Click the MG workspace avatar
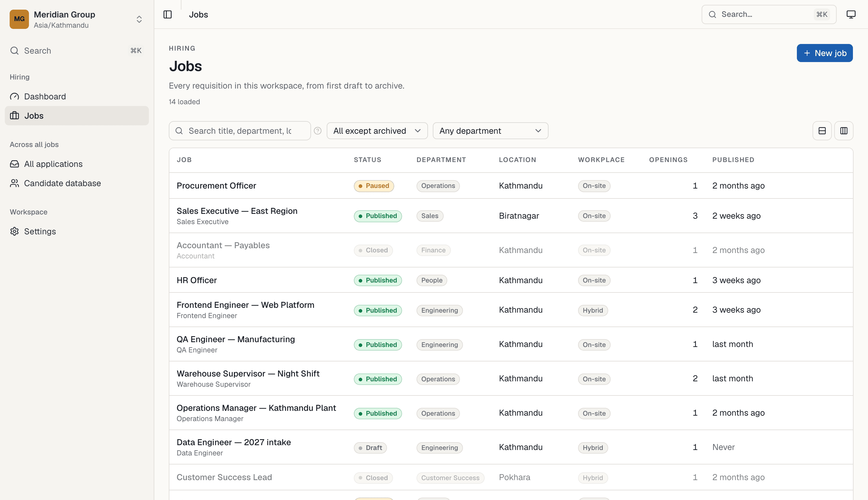The width and height of the screenshot is (868, 500). pos(19,19)
